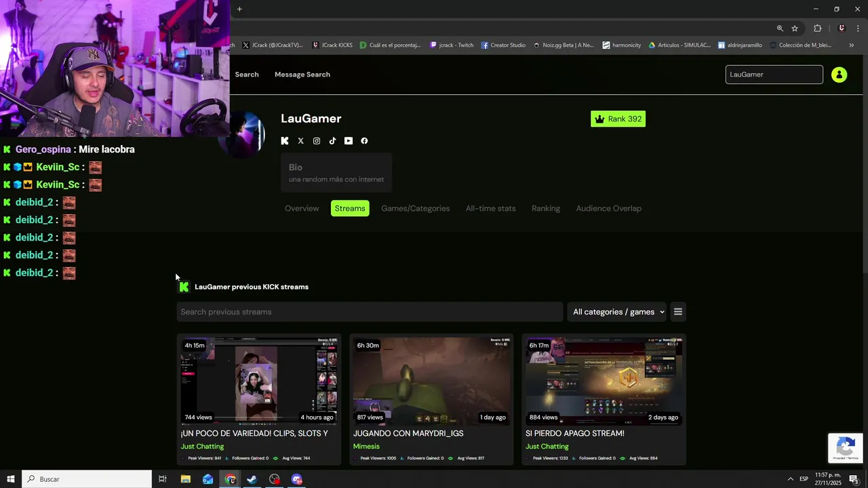Screen dimensions: 868x488
Task: Open Steam from the taskbar
Action: click(x=252, y=479)
